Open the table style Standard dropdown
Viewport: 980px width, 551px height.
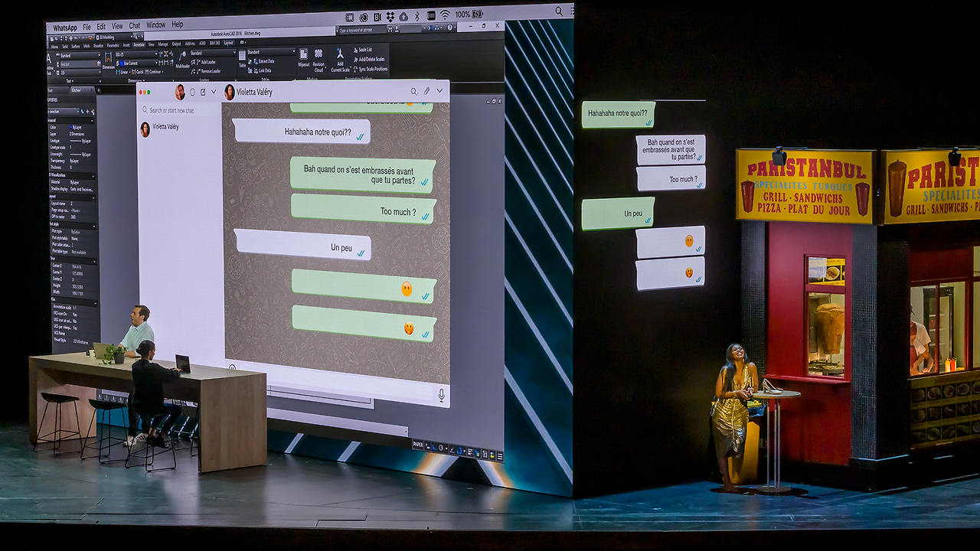[x=271, y=52]
